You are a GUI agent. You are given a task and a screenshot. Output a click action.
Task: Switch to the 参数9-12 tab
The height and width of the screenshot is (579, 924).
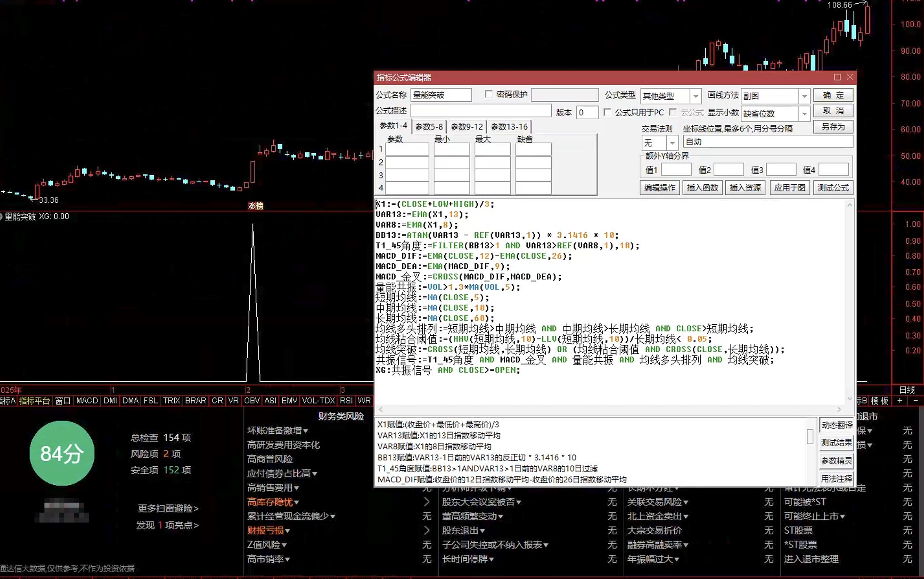pos(467,127)
